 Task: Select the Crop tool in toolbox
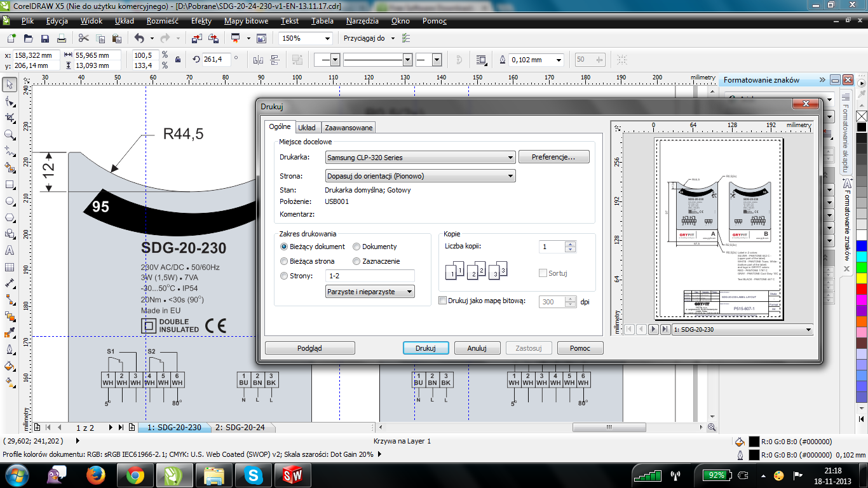pyautogui.click(x=10, y=118)
